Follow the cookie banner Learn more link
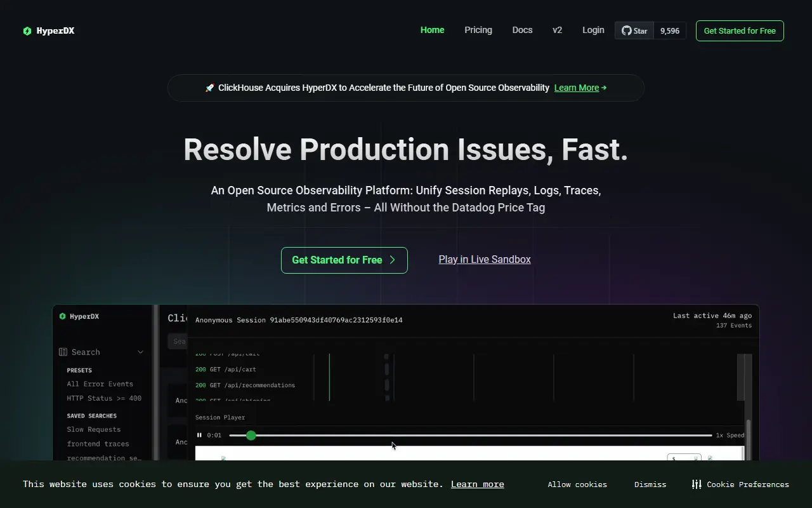The height and width of the screenshot is (508, 812). (478, 484)
